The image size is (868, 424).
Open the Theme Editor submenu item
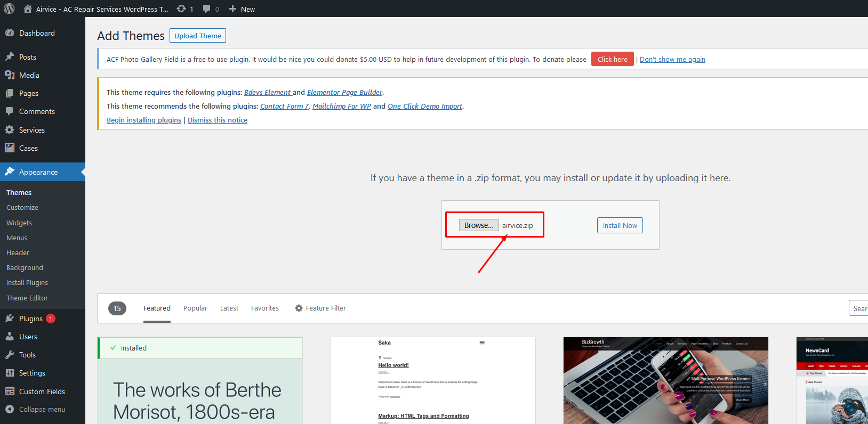coord(27,298)
